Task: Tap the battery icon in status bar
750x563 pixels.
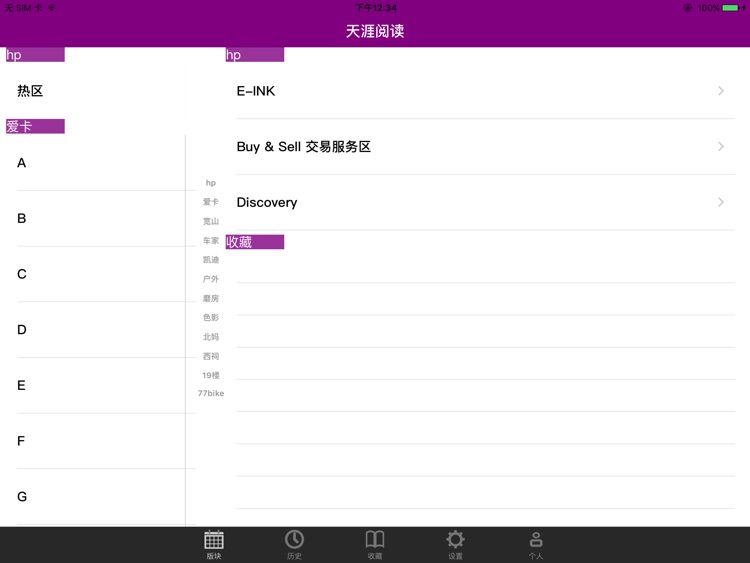Action: click(x=731, y=8)
